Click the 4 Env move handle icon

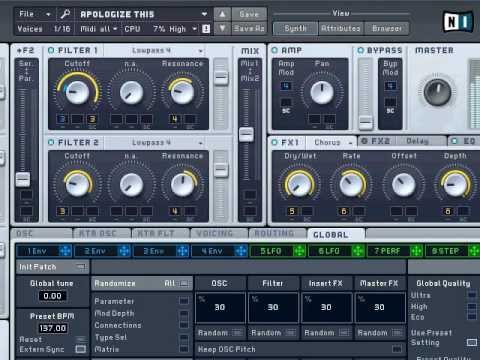pos(241,251)
